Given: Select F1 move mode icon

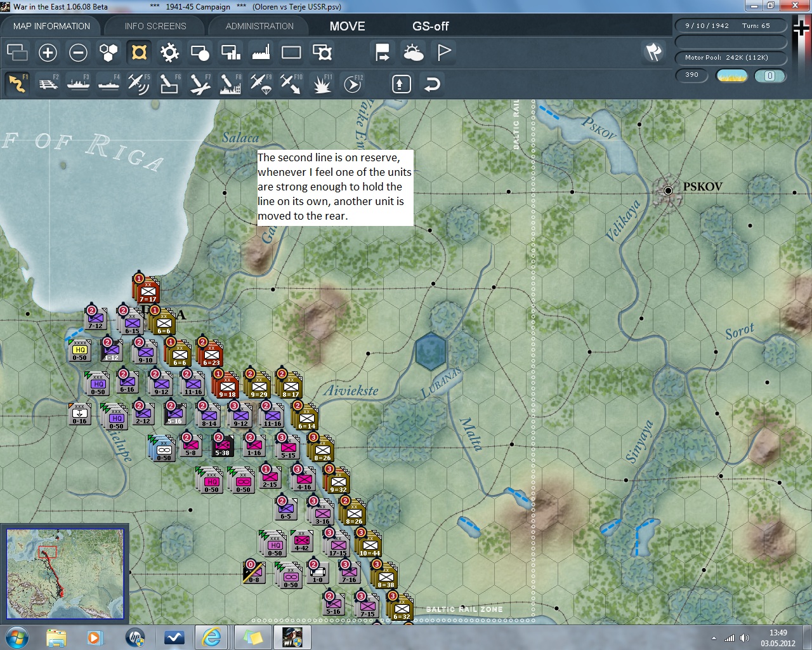Looking at the screenshot, I should point(17,84).
